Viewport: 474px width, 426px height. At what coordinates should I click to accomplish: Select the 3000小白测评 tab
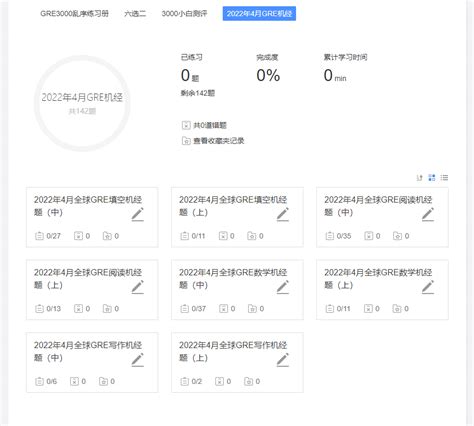tap(184, 14)
